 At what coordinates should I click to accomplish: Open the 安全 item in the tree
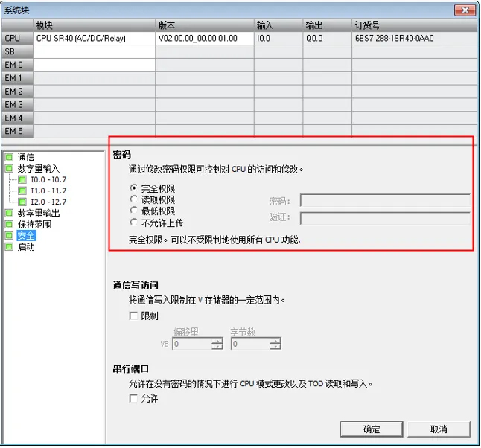coord(26,235)
